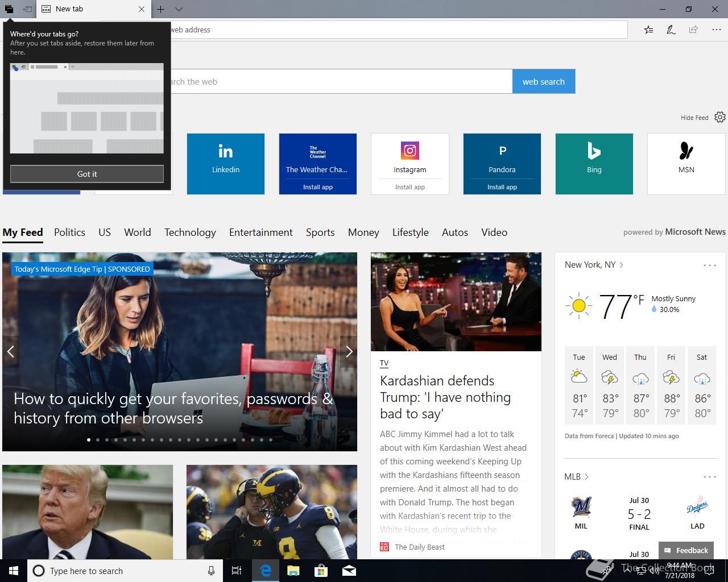Dismiss tip with Got it button
728x582 pixels.
coord(87,174)
